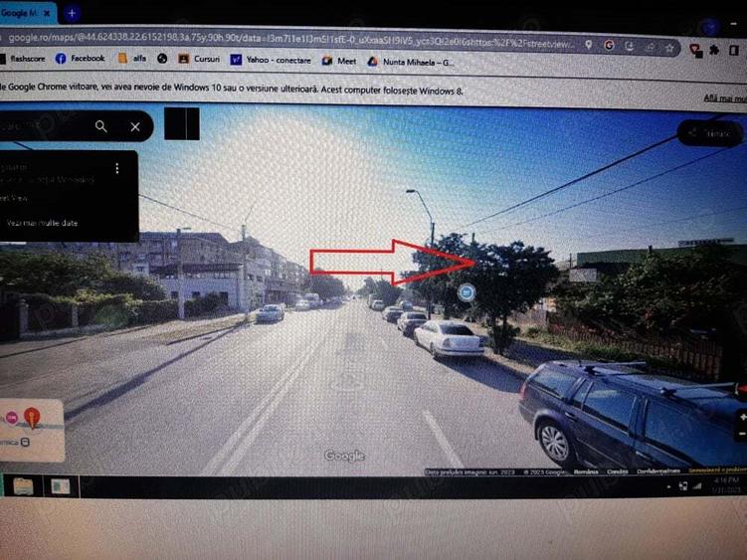Viewport: 747px width, 560px height.
Task: Open File Explorer from the taskbar
Action: tap(23, 485)
